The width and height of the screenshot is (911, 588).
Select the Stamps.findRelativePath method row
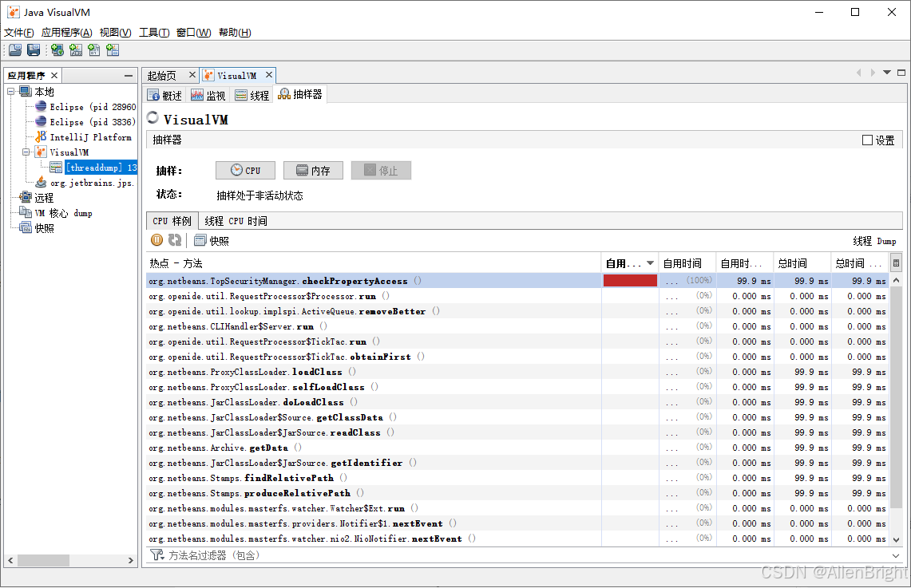[517, 478]
